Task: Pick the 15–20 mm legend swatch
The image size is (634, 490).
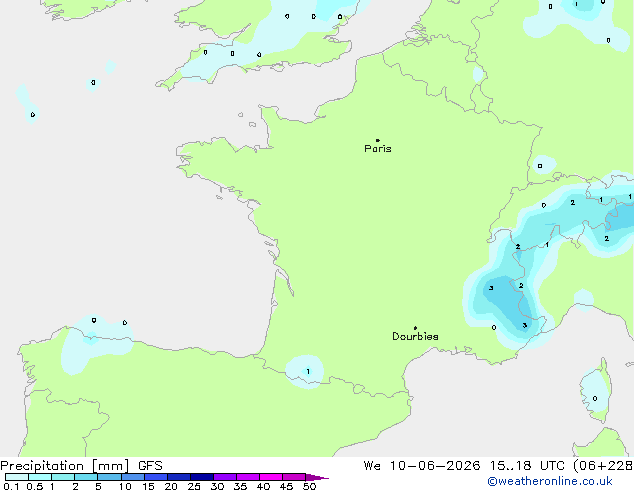Action: 156,477
